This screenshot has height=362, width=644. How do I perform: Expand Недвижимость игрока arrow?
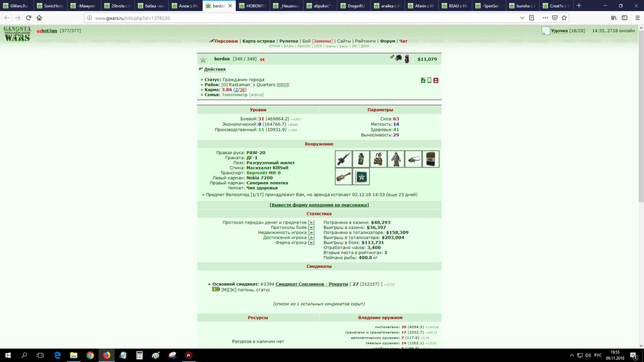(311, 233)
